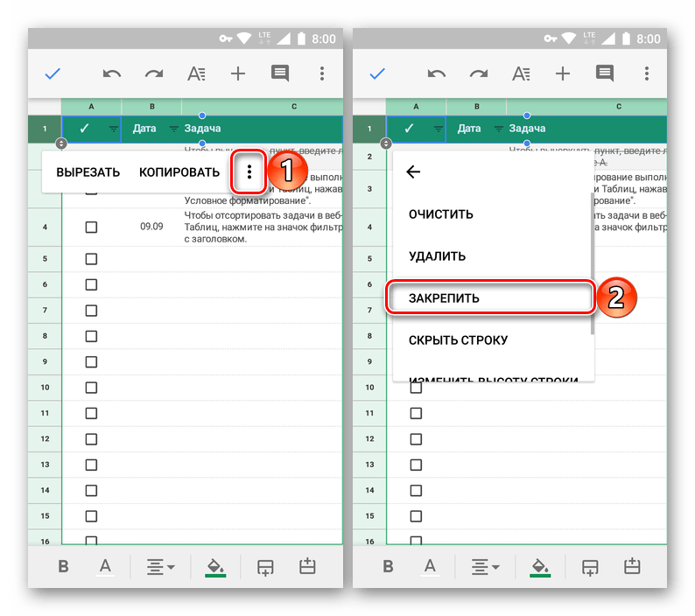This screenshot has width=695, height=616.
Task: Select row 10 header in right screenshot
Action: tap(369, 388)
